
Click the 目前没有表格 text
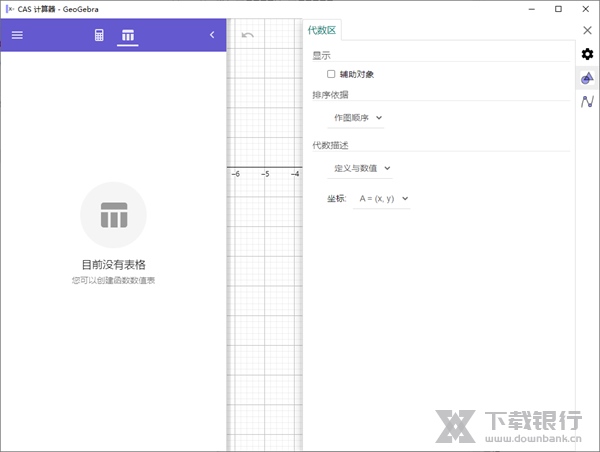[114, 264]
